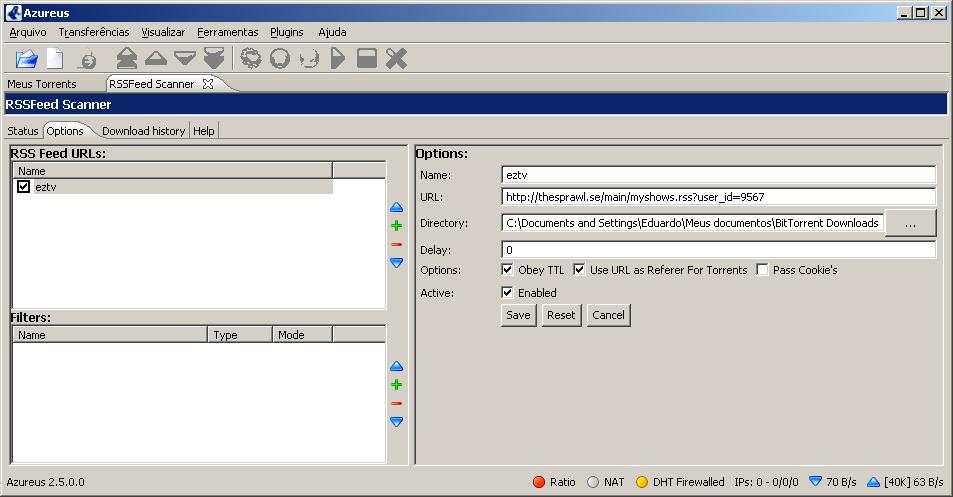Toggle Use URL as Referer For Torrents
953x497 pixels.
579,269
